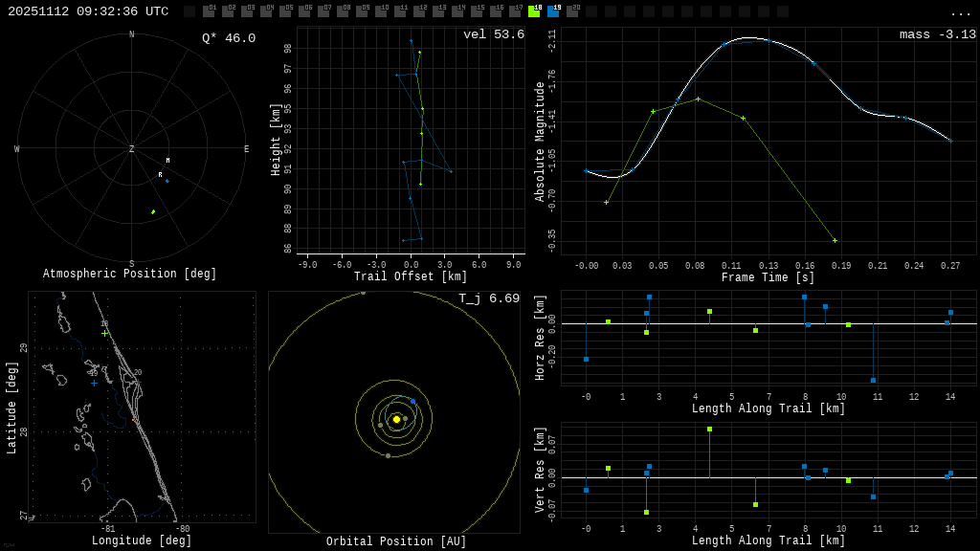Click the tallest green bar in vertical residuals
Image resolution: width=980 pixels, height=551 pixels.
pyautogui.click(x=709, y=430)
